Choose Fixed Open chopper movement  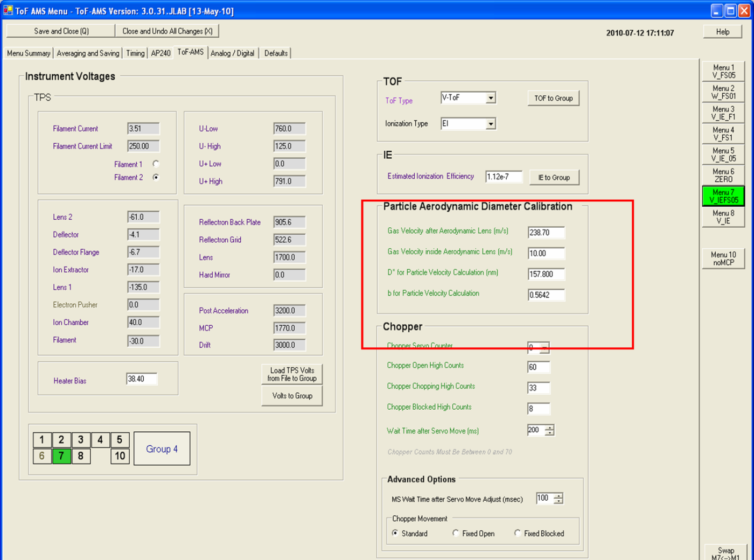[456, 533]
